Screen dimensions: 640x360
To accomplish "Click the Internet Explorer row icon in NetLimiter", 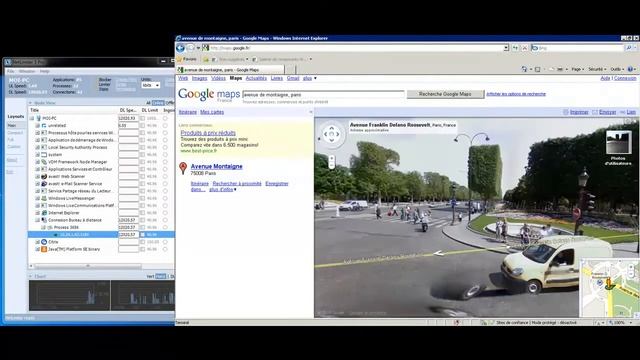I will 44,213.
